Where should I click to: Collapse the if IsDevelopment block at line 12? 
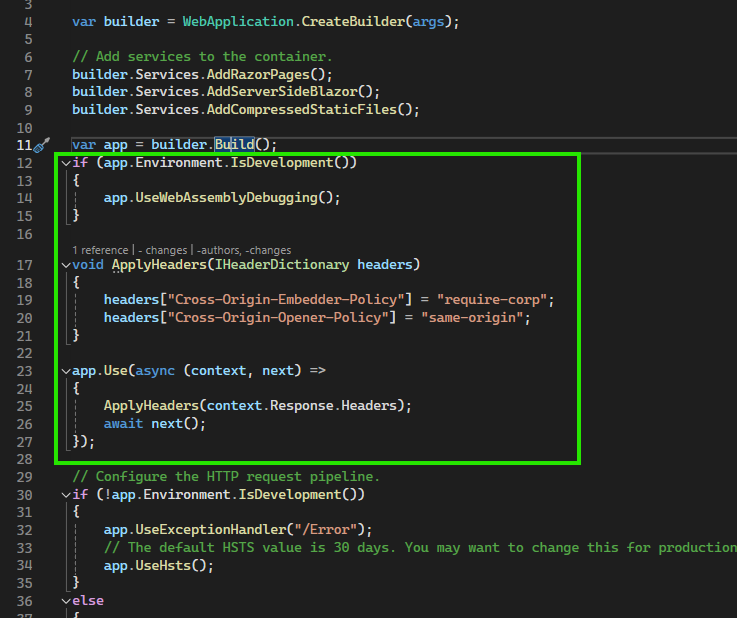click(66, 163)
